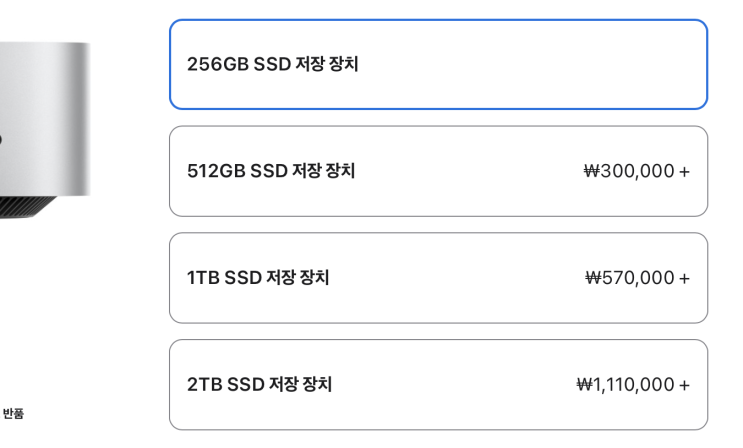
Task: Click the "1TB SSD 저장 장치" label text
Action: click(258, 278)
